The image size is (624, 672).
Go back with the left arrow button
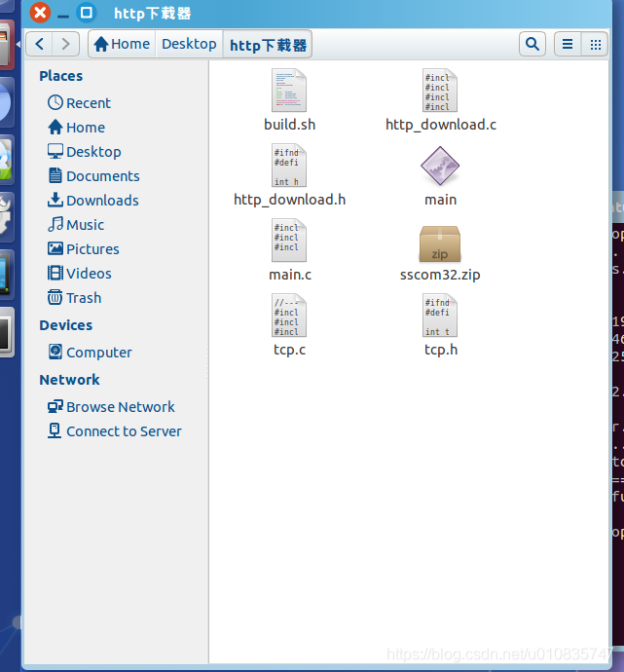tap(39, 44)
